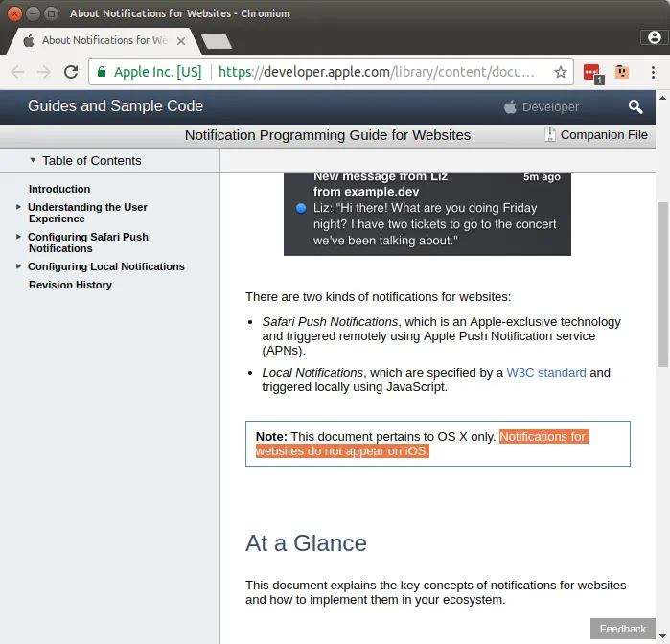Expand Understanding the User Experience section

click(18, 207)
